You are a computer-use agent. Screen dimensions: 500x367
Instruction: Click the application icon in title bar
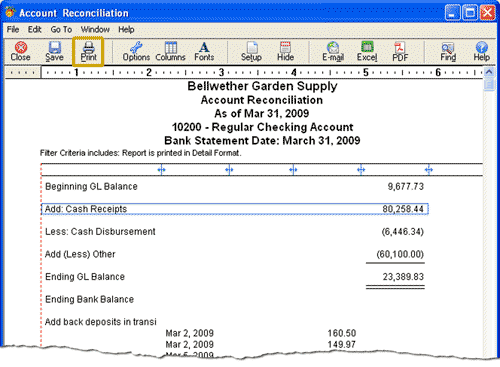click(10, 12)
